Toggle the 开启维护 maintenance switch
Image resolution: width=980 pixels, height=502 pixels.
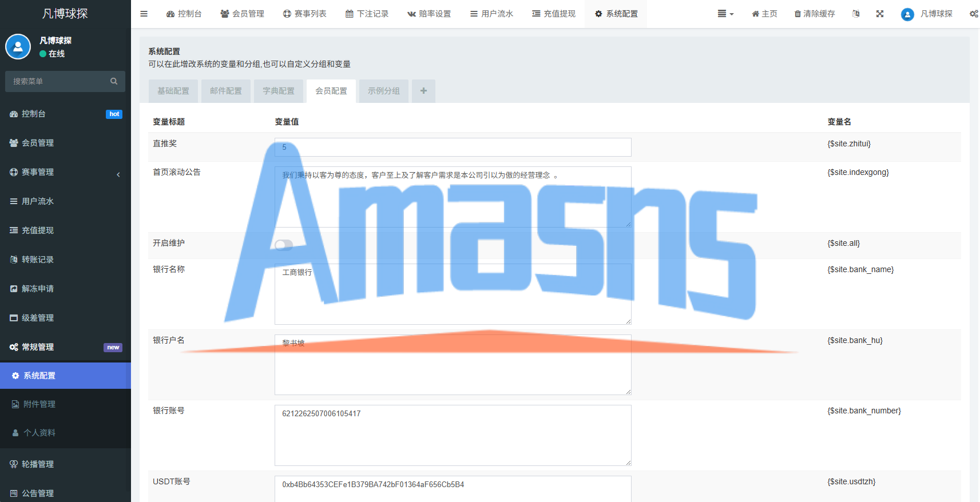(284, 245)
